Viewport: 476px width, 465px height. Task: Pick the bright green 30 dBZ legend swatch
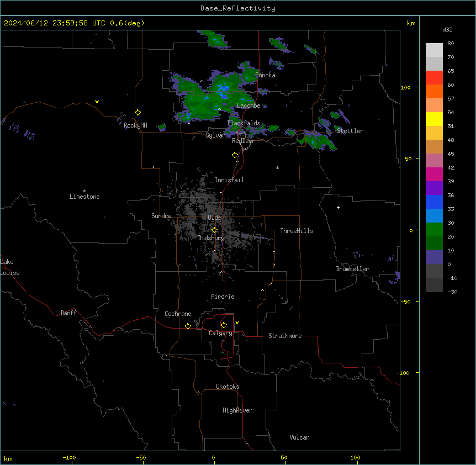[x=434, y=230]
